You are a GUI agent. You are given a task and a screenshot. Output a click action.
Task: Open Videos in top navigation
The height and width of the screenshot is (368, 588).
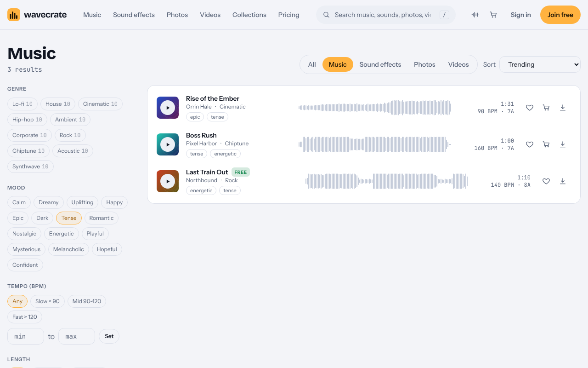pyautogui.click(x=210, y=15)
